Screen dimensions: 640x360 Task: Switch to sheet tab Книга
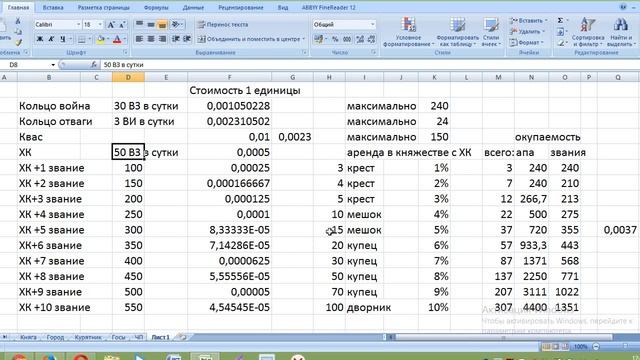click(28, 337)
